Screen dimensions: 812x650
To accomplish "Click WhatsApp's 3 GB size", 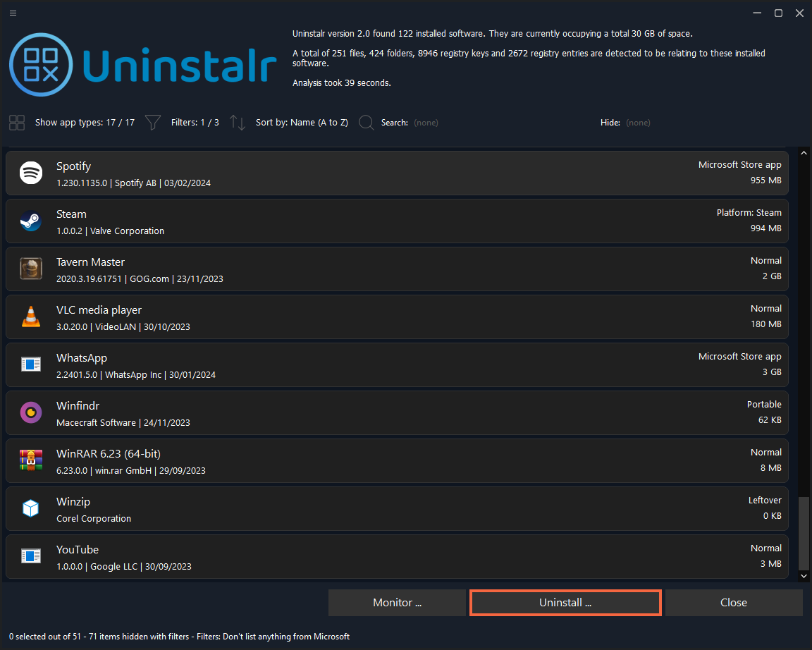I will point(772,372).
